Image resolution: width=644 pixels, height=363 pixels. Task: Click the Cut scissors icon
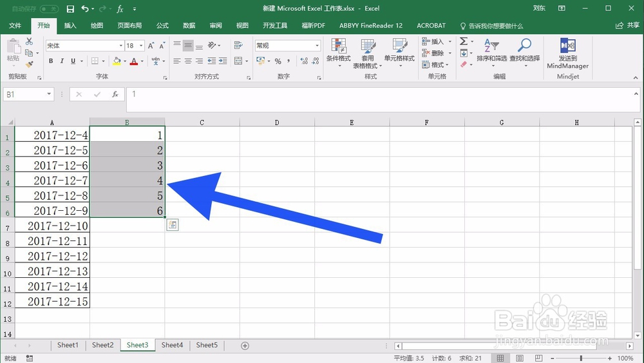(29, 41)
